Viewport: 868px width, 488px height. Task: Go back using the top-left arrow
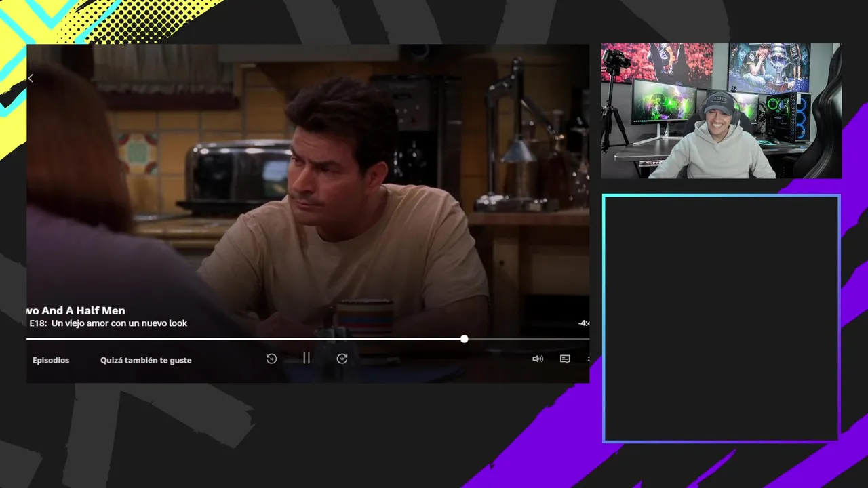pyautogui.click(x=31, y=78)
